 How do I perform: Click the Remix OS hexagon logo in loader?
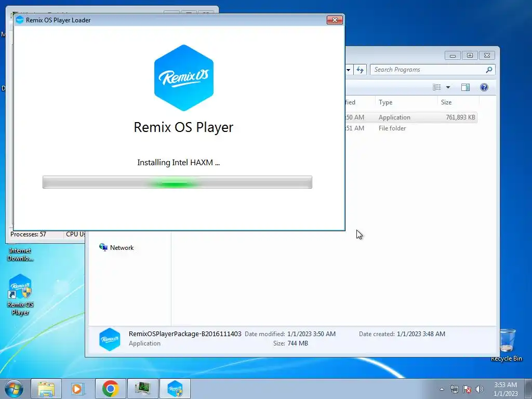[183, 78]
